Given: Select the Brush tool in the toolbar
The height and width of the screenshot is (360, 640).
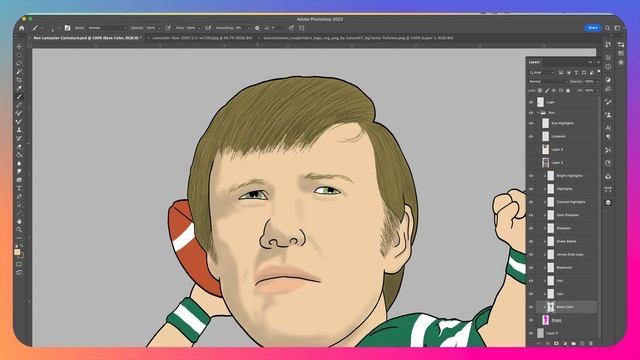Looking at the screenshot, I should [19, 97].
